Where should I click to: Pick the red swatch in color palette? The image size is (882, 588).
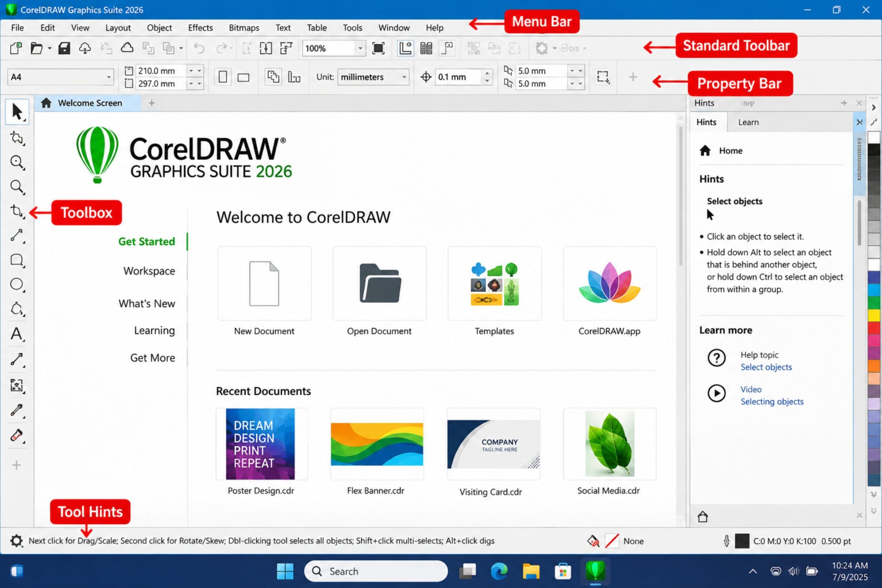pos(874,328)
